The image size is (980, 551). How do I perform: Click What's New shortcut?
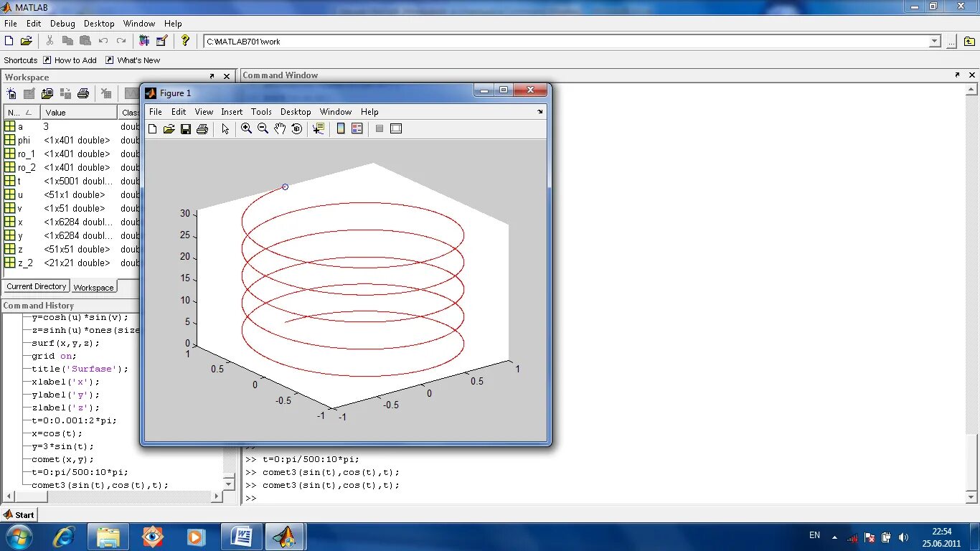[133, 60]
